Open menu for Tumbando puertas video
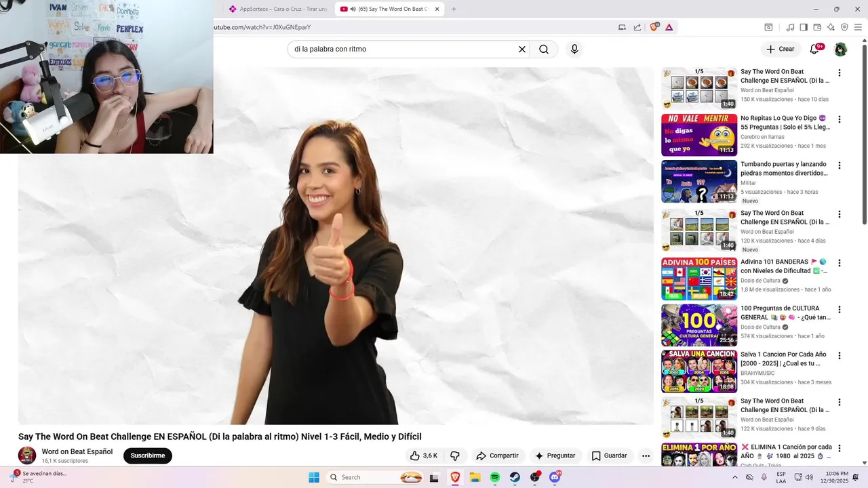This screenshot has width=868, height=488. (x=840, y=165)
